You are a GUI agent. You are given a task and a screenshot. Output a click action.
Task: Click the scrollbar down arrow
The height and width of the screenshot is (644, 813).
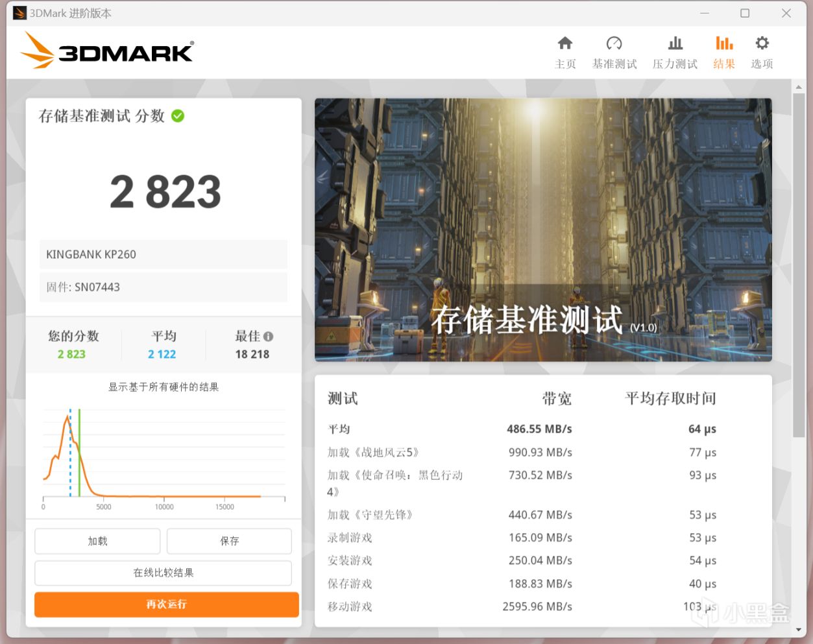click(799, 630)
